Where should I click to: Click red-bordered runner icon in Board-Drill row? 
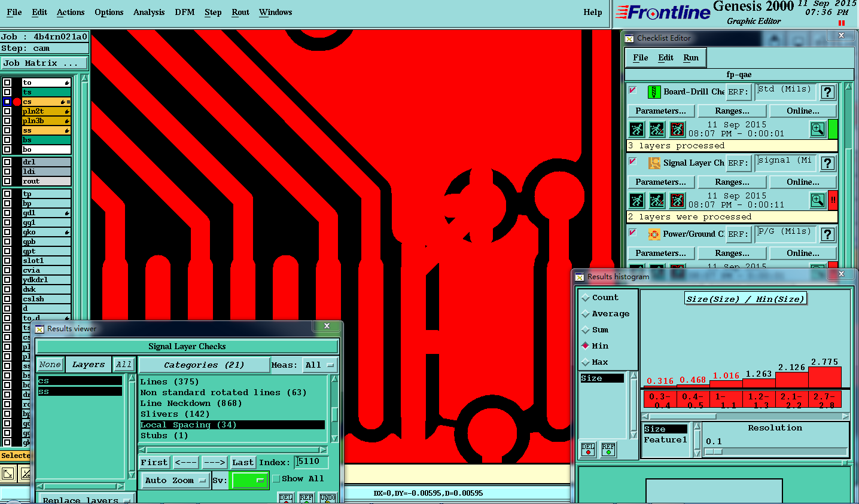point(677,129)
